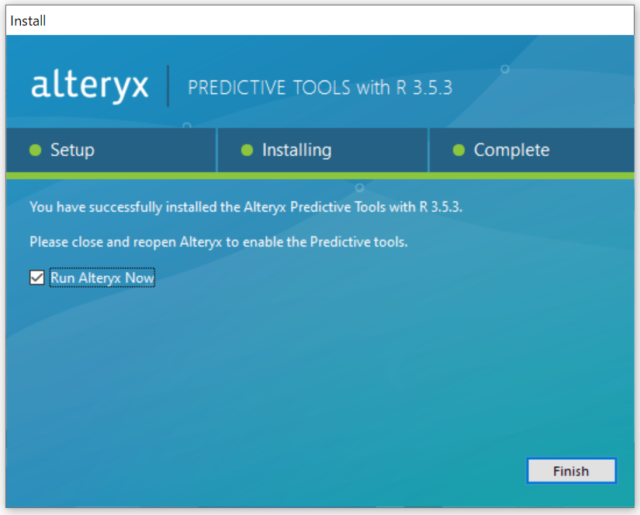This screenshot has width=640, height=515.
Task: Click the green dot beside Setup
Action: pyautogui.click(x=36, y=150)
